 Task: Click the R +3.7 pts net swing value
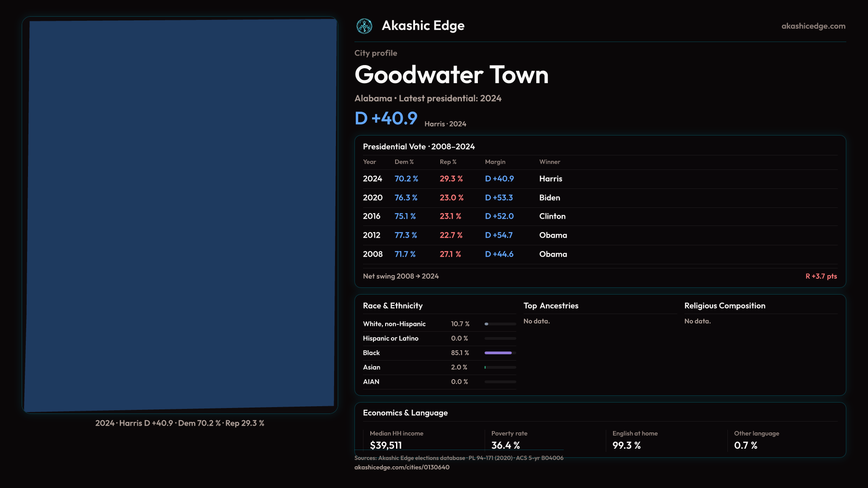821,276
